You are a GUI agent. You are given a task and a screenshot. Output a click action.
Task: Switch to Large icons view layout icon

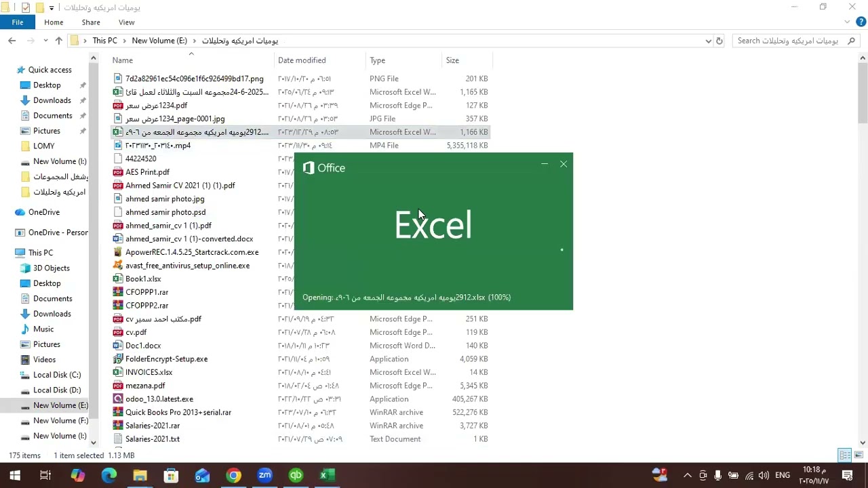coord(859,455)
